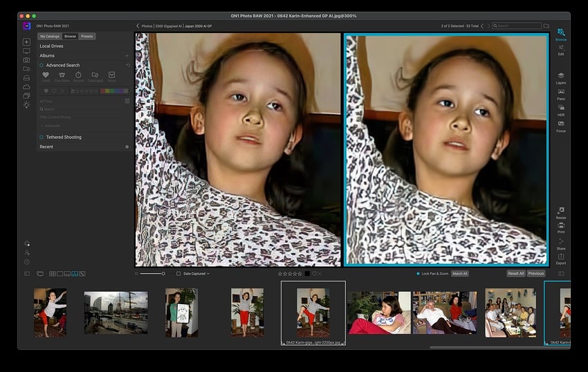
Task: Click the albums stack icon in left sidebar
Action: 26,96
